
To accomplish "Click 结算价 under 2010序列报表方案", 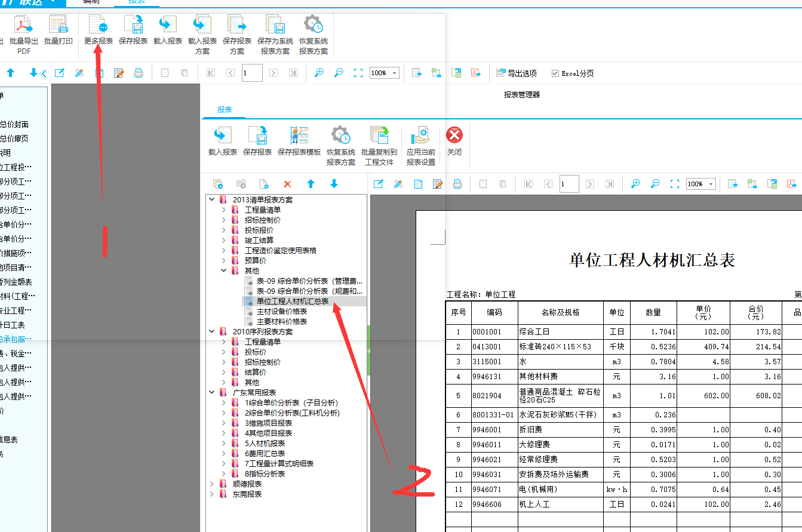I will click(256, 372).
